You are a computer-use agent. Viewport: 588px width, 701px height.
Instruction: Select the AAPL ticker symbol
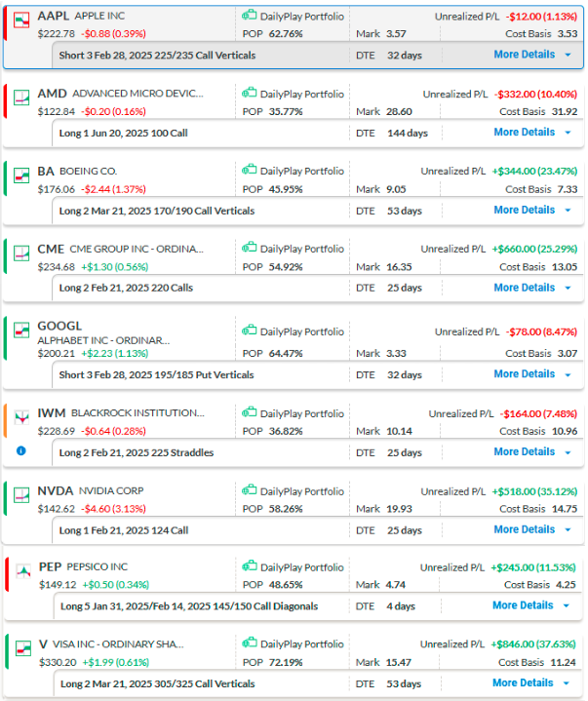click(54, 17)
